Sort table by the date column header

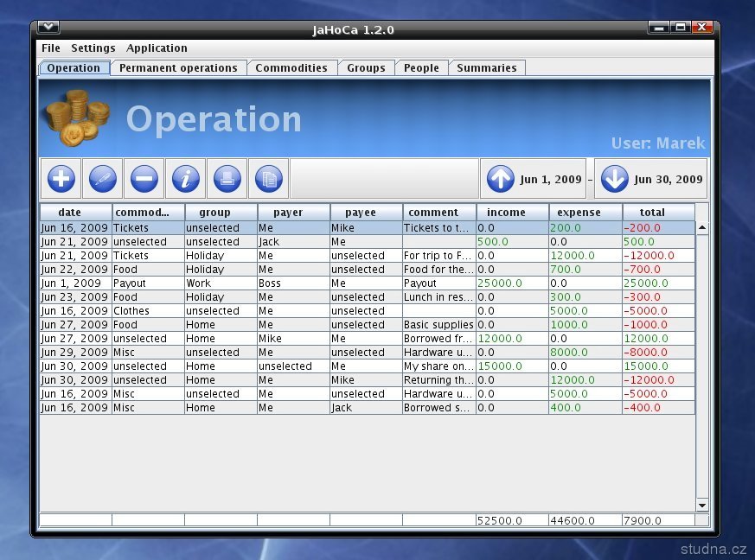(x=75, y=213)
